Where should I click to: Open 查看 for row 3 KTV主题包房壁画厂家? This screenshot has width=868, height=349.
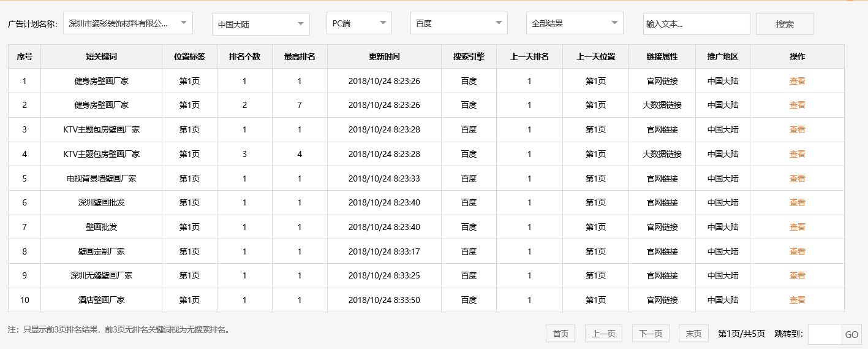797,129
